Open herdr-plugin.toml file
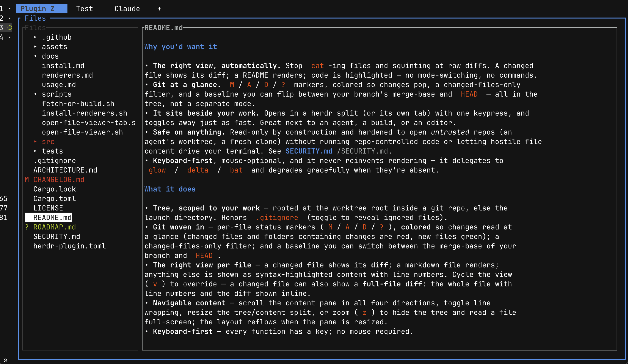 (x=70, y=246)
